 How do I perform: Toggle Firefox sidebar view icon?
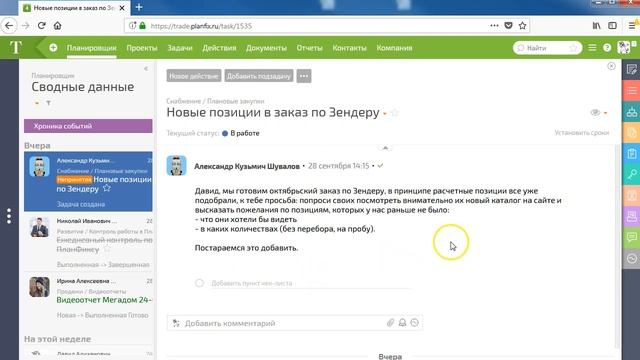(x=612, y=25)
